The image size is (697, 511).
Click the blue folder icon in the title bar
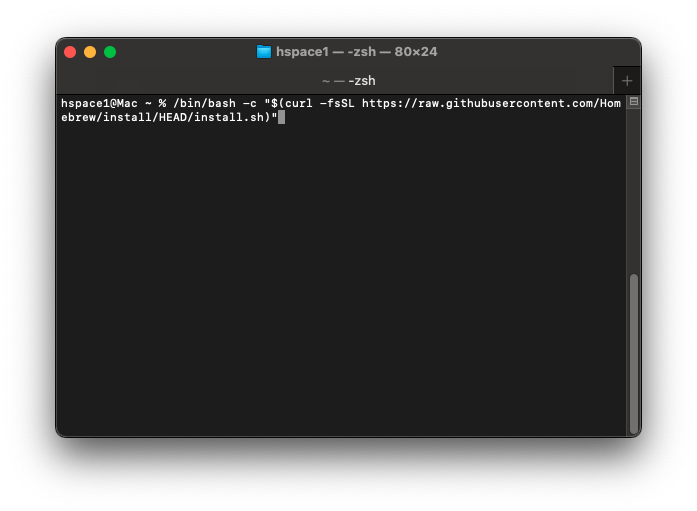[x=264, y=52]
